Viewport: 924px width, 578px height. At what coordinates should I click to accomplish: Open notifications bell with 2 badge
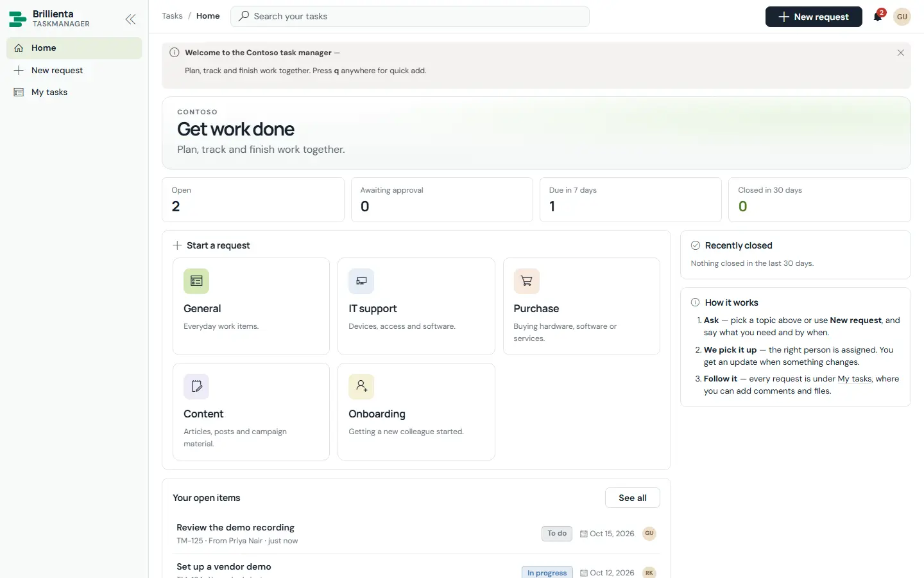878,17
